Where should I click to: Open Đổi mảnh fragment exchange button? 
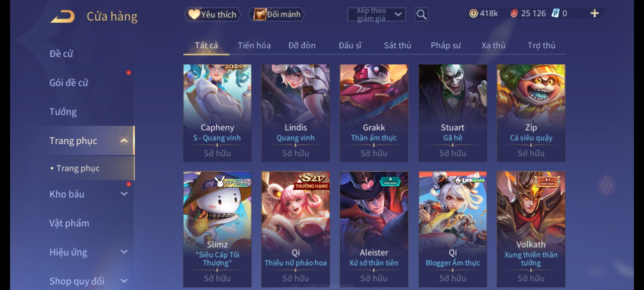277,15
